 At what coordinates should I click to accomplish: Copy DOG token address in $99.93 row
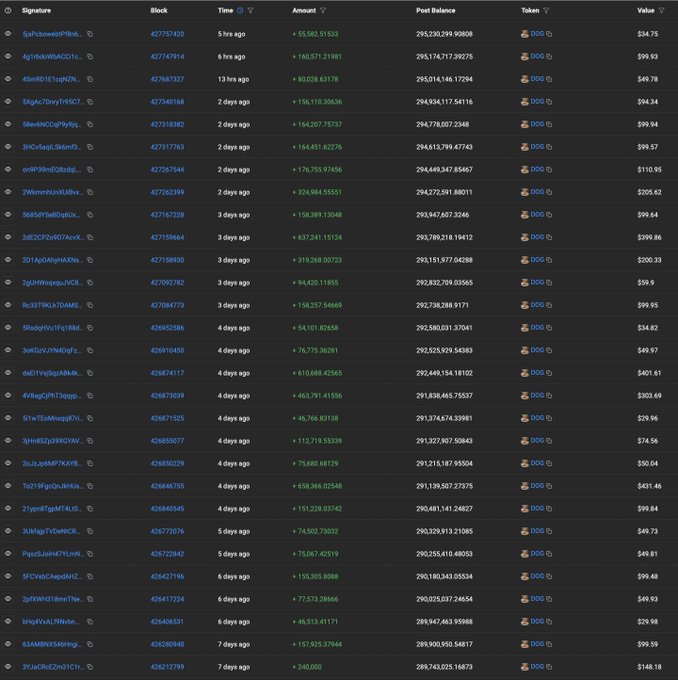(549, 56)
